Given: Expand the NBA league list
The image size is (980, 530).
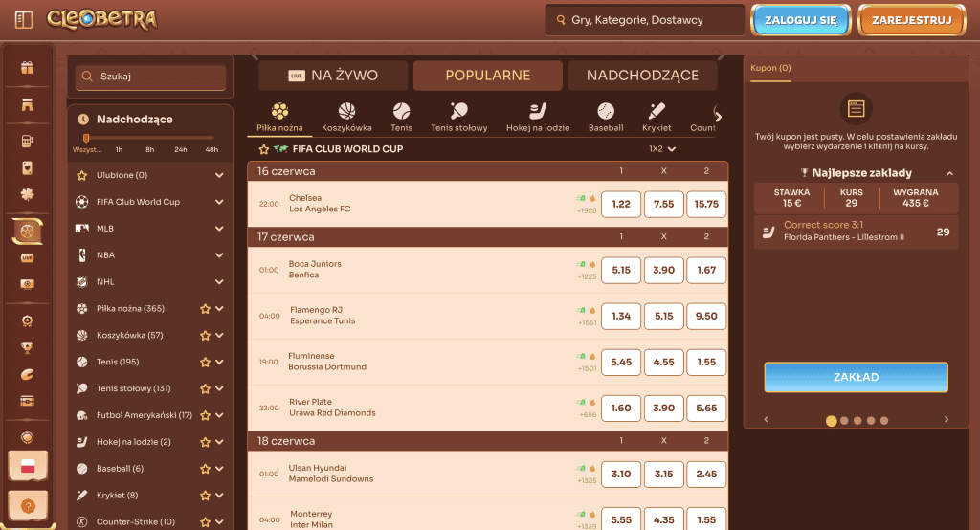Looking at the screenshot, I should point(219,255).
